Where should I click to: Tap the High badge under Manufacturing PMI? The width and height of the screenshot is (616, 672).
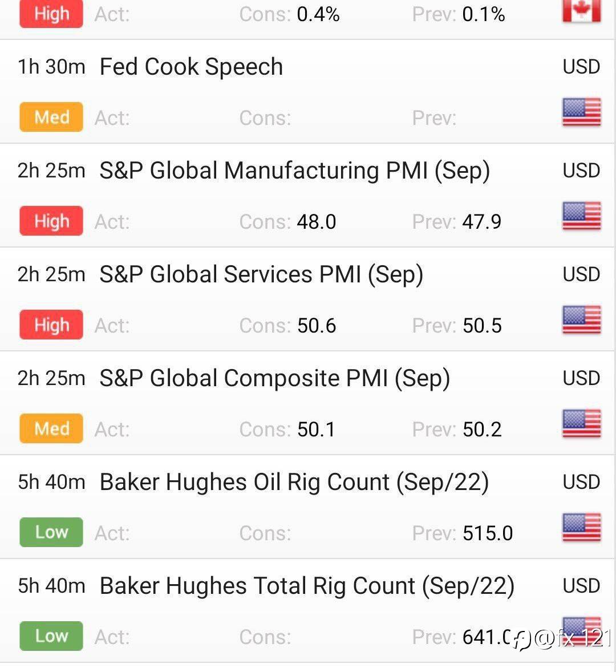point(51,221)
